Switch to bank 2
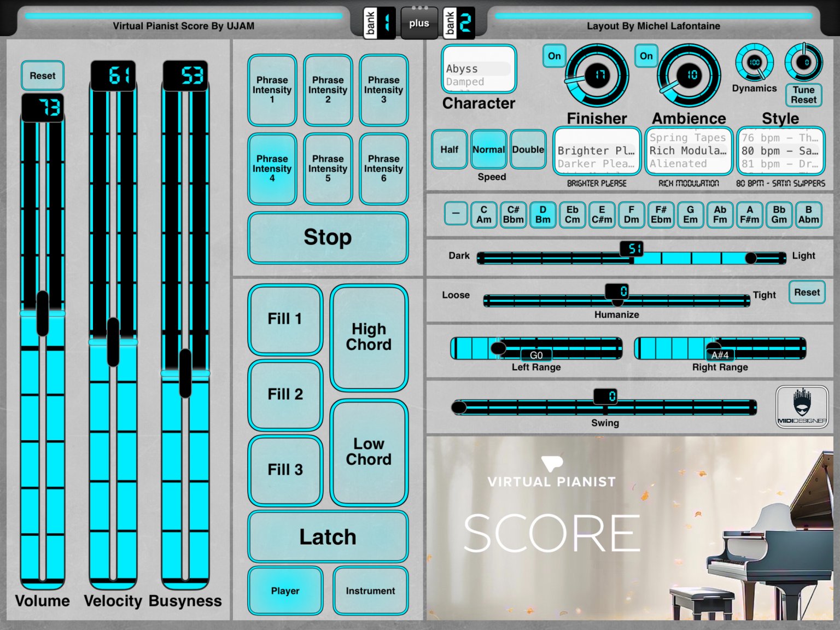The image size is (840, 630). coord(458,23)
